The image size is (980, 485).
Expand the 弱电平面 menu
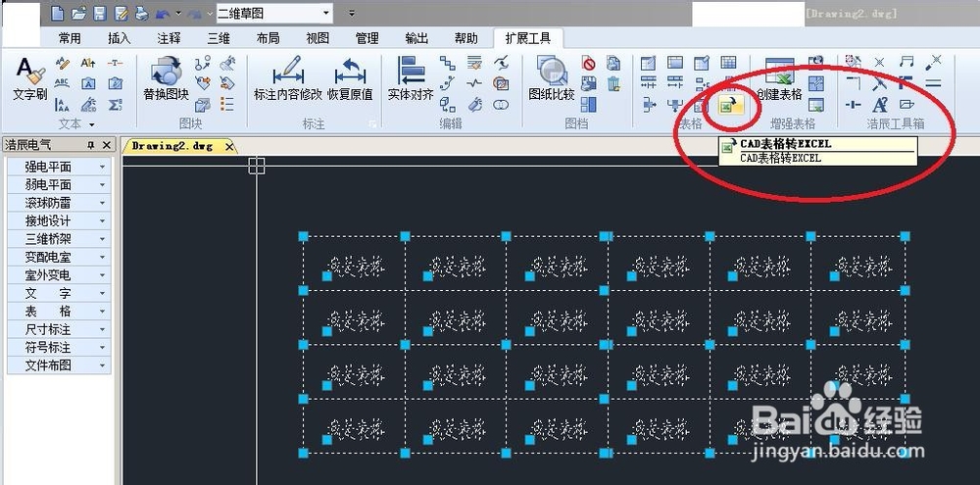coord(59,185)
